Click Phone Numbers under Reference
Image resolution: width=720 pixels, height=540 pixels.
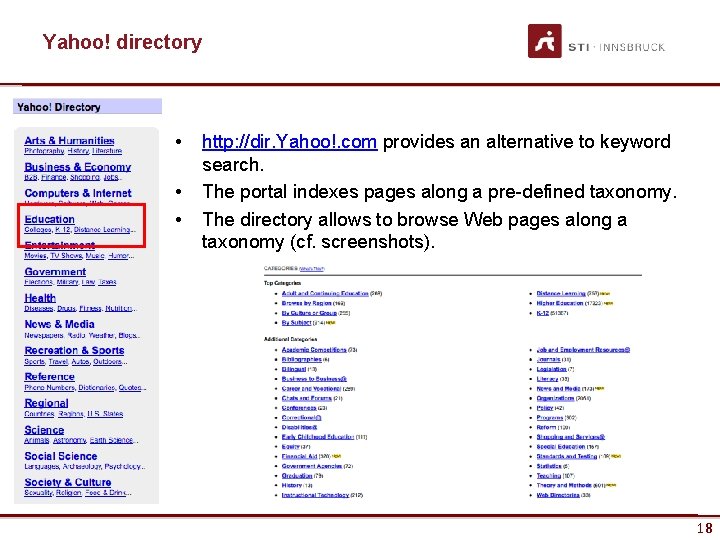[x=50, y=387]
